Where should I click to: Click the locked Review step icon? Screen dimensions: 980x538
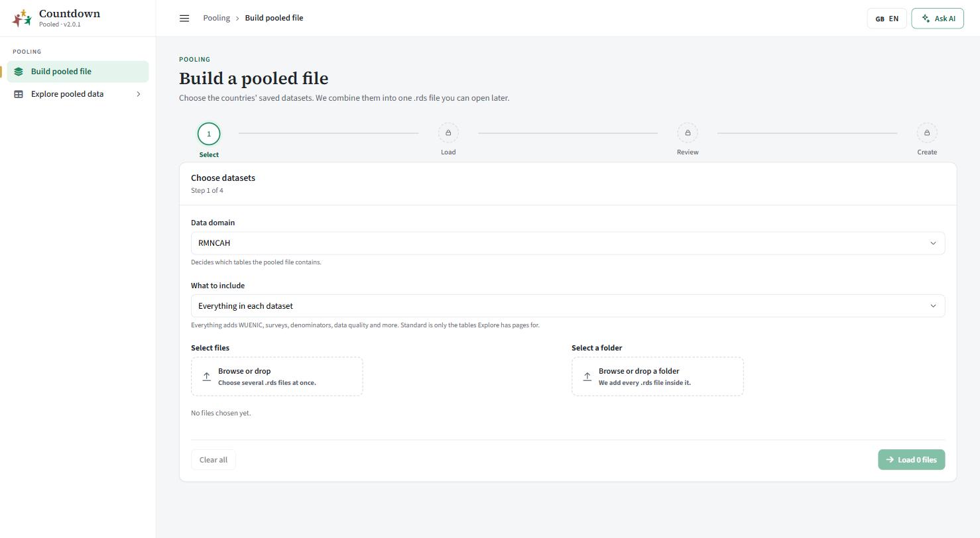click(x=688, y=133)
